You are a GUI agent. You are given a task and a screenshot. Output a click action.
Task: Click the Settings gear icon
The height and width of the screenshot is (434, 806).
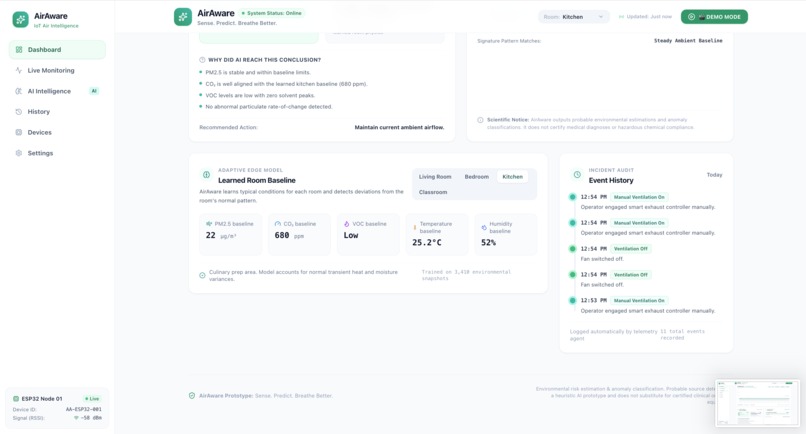(x=19, y=153)
